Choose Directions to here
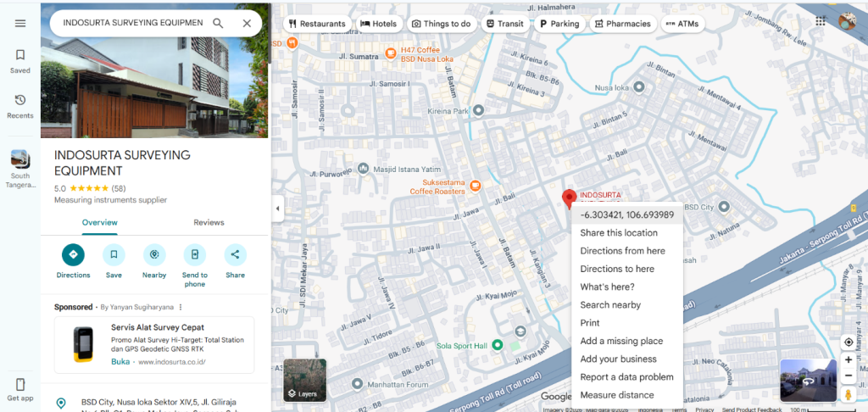The height and width of the screenshot is (412, 868). [627, 269]
